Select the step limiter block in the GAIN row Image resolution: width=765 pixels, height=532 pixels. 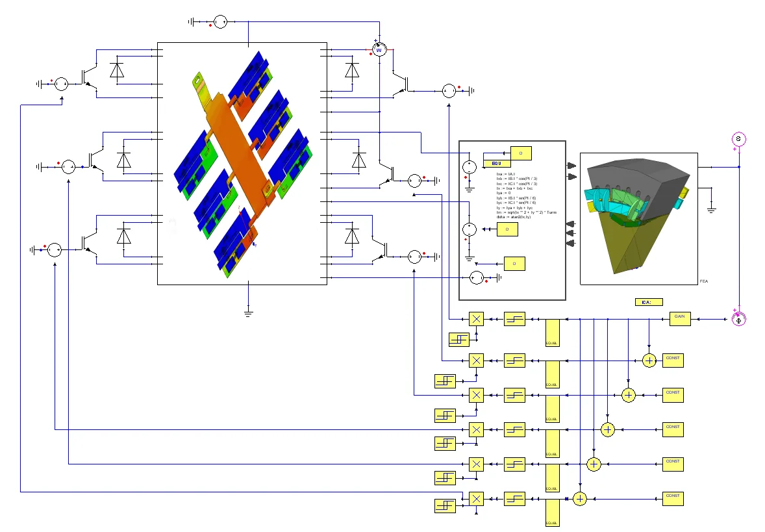514,319
